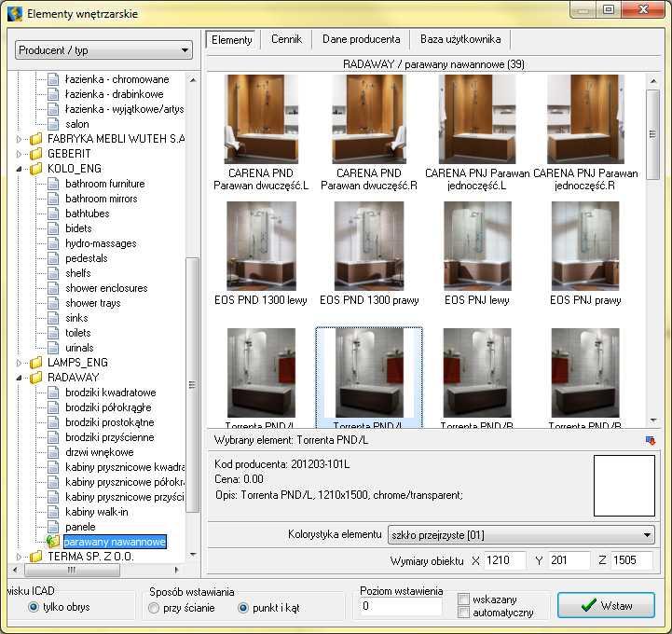Viewport: 672px width, 634px height.
Task: Expand the TERMA SP. Z O.O. node
Action: (19, 557)
